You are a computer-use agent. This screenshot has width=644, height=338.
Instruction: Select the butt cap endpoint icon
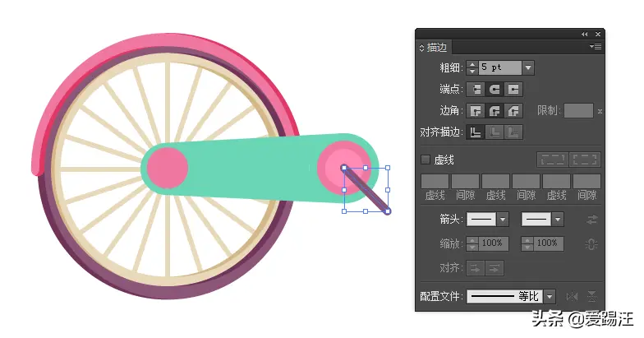(476, 89)
